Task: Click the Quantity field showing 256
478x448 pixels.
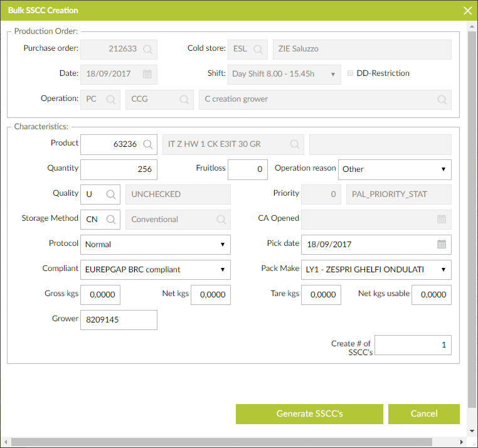Action: 119,169
